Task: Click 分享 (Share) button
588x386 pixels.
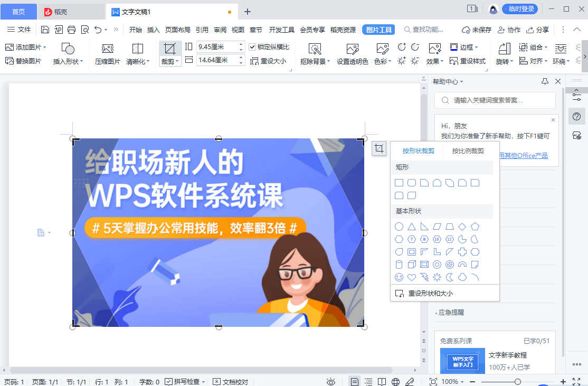Action: pos(538,30)
